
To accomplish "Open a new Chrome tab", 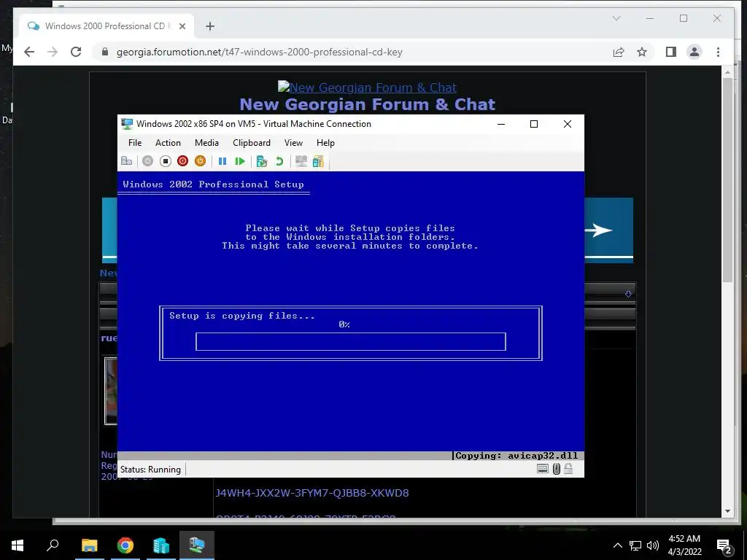I will [x=210, y=26].
